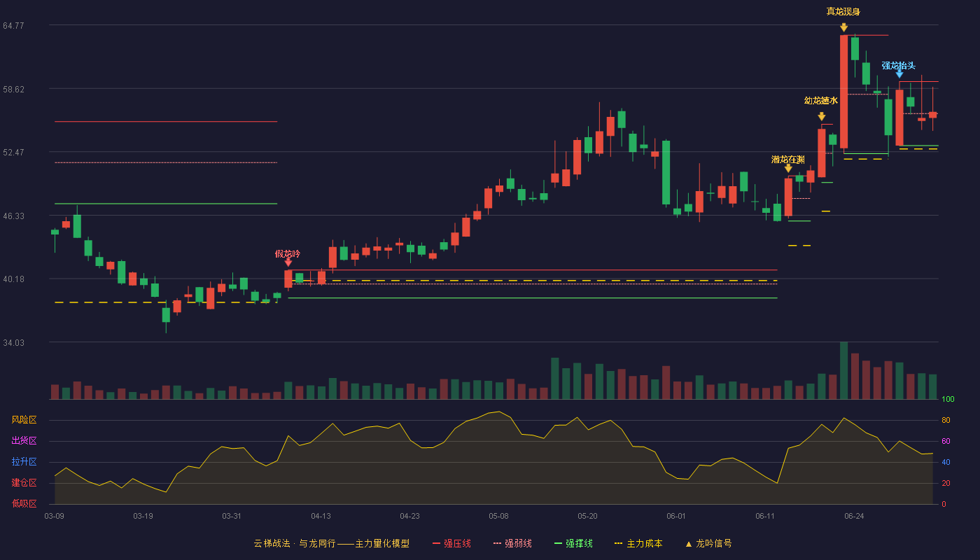Toggle the 强压线 legend series
This screenshot has height=560, width=980.
[x=451, y=543]
